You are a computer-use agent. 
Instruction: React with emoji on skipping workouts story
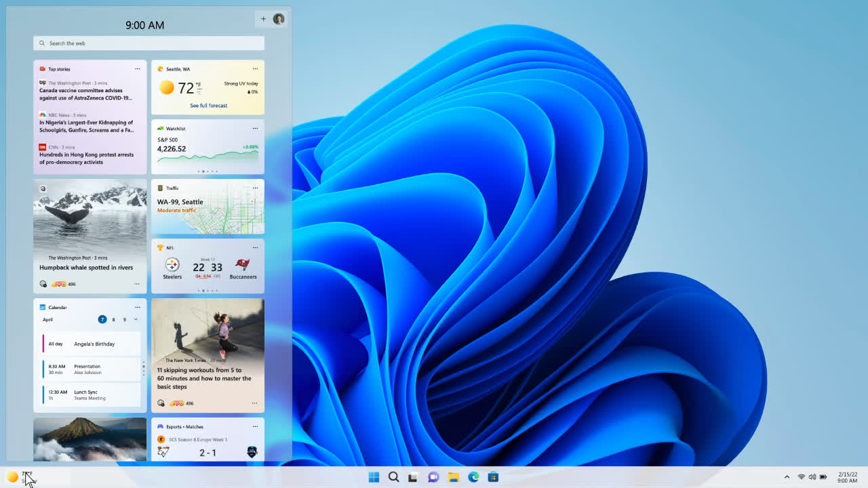pyautogui.click(x=161, y=403)
